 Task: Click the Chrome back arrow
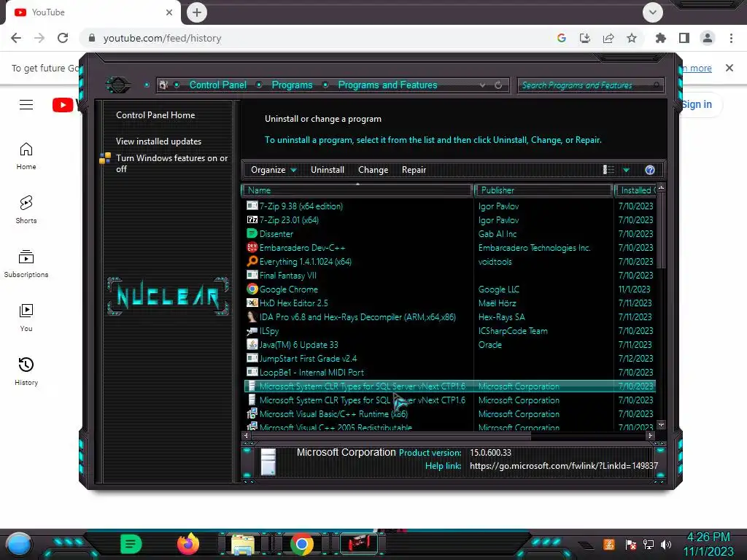click(16, 38)
